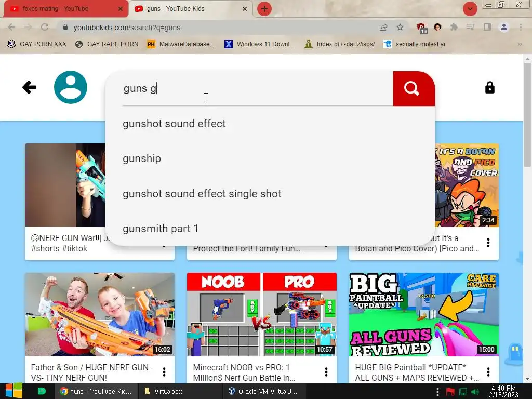This screenshot has height=399, width=532.
Task: Close the foxes mating YouTube tab
Action: [121, 9]
